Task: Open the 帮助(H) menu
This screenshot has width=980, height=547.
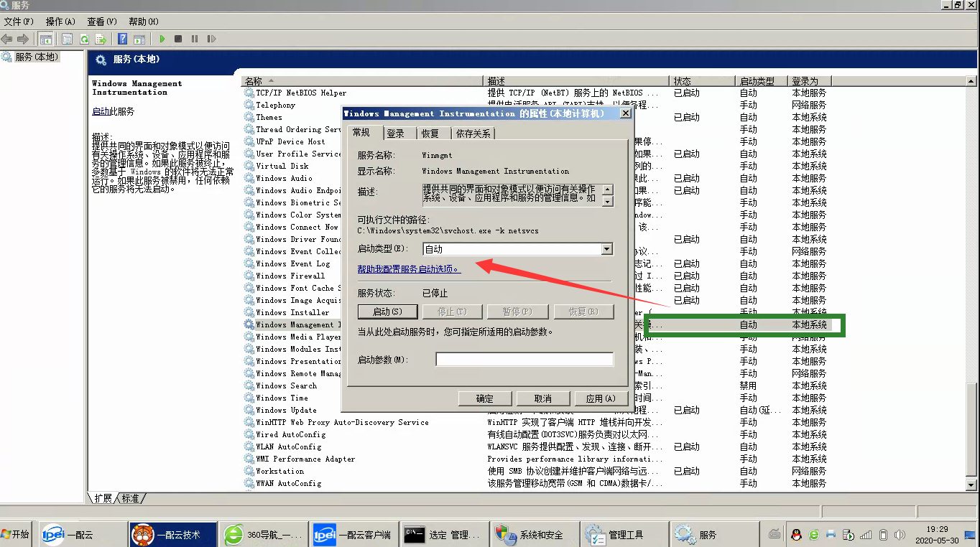Action: tap(144, 22)
